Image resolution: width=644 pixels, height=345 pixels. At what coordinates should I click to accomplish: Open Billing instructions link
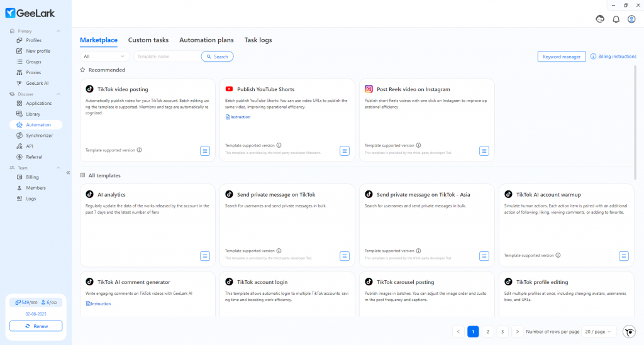click(613, 57)
